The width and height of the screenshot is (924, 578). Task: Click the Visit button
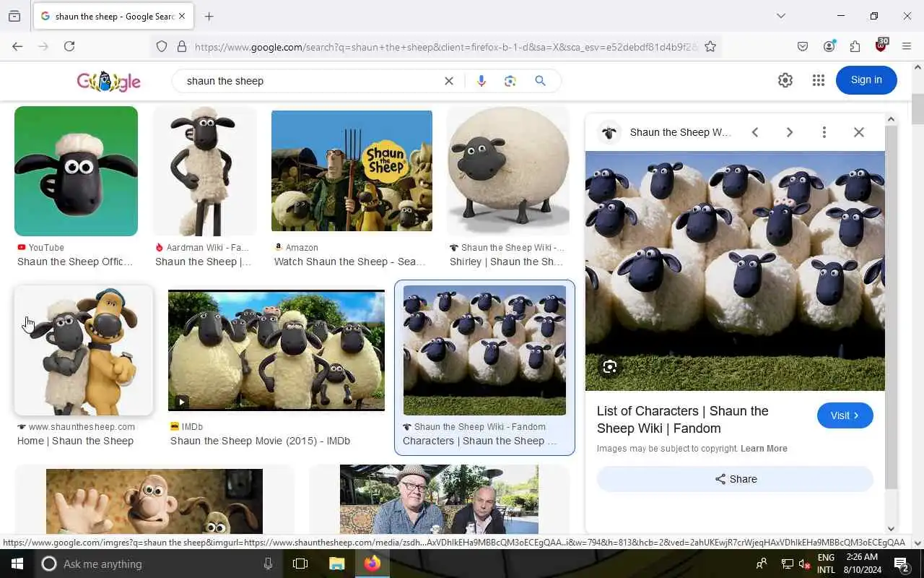coord(845,415)
